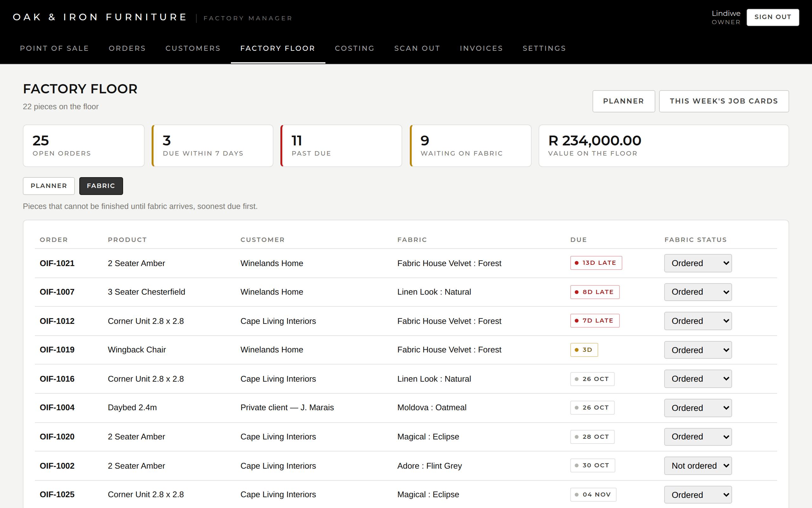Click the 13D LATE due badge
The image size is (812, 508).
click(596, 263)
